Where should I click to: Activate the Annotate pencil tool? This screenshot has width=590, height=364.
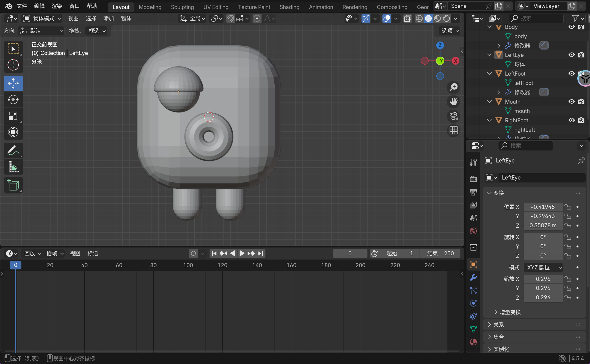click(13, 150)
